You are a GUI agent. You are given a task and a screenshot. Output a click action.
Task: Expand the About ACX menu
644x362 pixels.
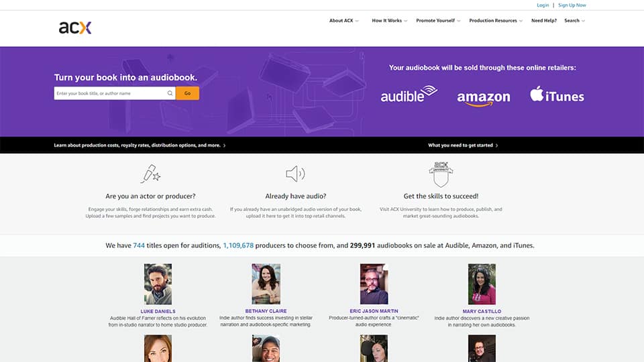343,21
